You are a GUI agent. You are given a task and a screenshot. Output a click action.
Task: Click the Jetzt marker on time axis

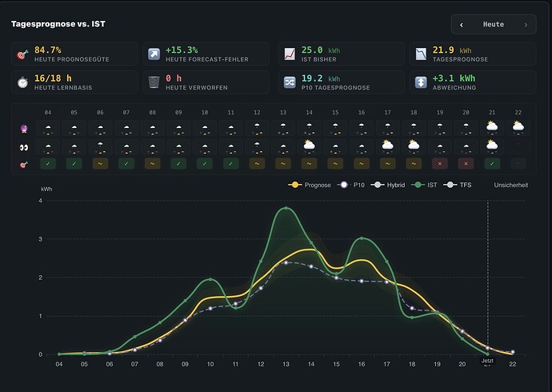pos(487,361)
